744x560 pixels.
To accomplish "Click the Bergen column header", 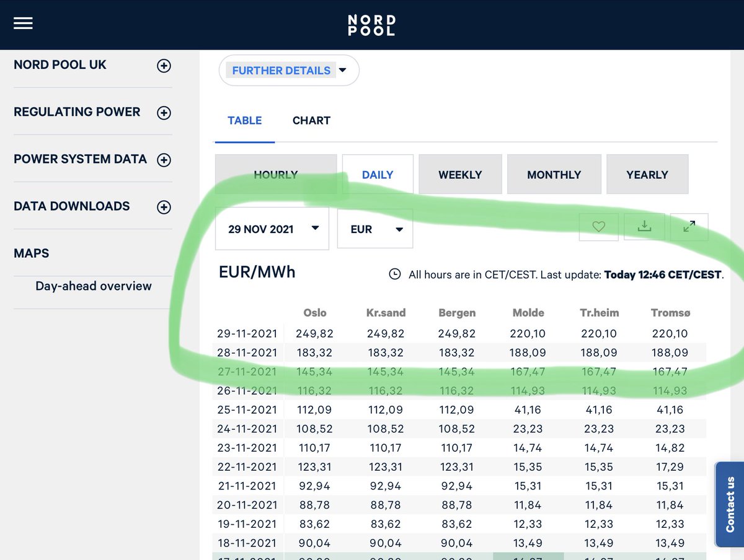I will 457,313.
